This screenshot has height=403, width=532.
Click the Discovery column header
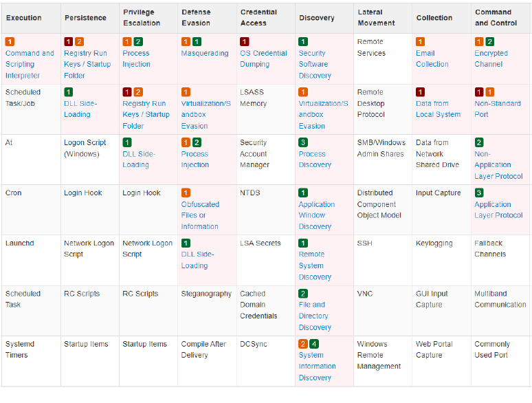[317, 18]
